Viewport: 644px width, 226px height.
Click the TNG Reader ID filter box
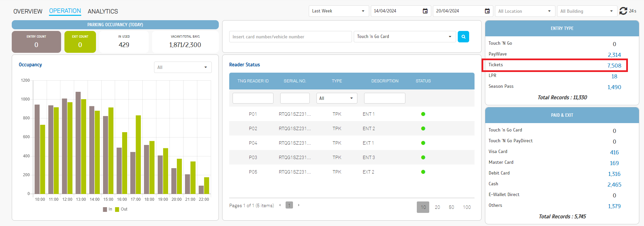(253, 98)
